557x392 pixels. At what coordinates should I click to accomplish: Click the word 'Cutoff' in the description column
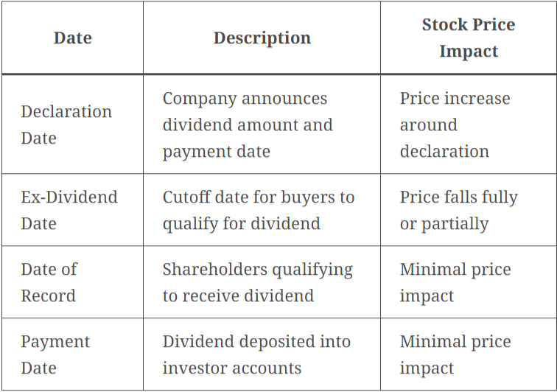(x=186, y=197)
